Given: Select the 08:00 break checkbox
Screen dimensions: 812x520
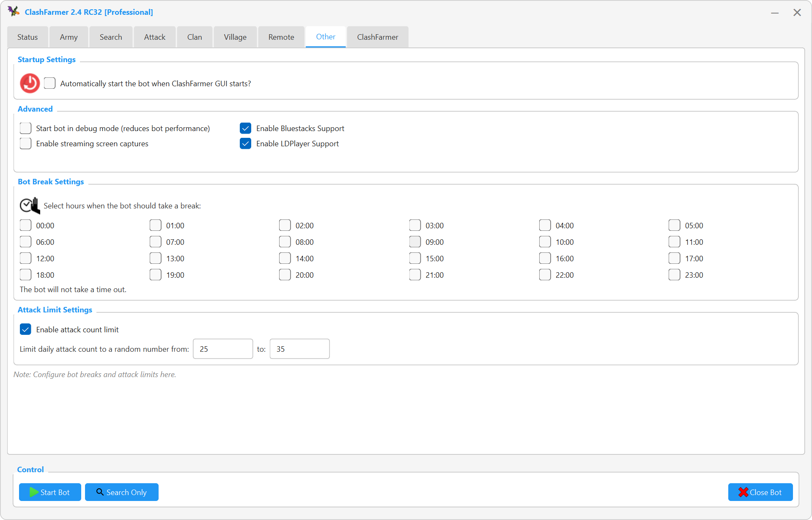Looking at the screenshot, I should [285, 241].
